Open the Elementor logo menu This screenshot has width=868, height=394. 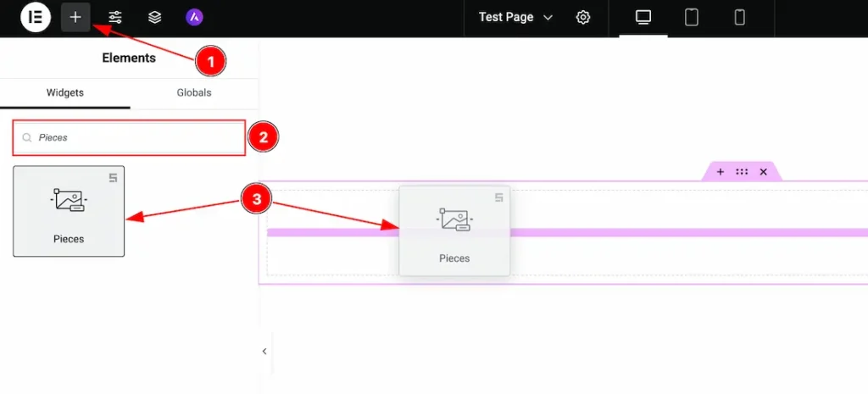[36, 17]
